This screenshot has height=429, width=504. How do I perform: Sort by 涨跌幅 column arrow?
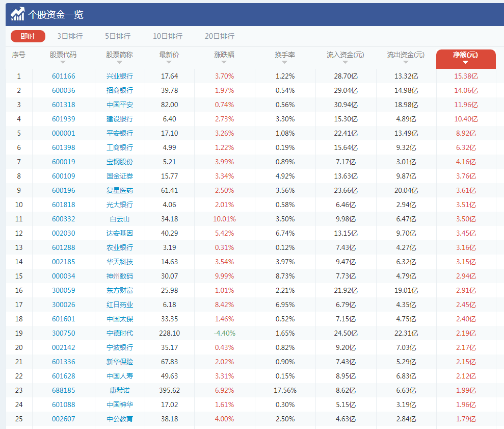pos(224,62)
